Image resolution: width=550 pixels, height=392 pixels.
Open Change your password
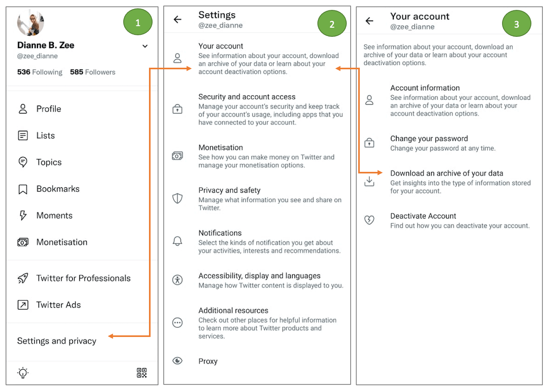[429, 139]
